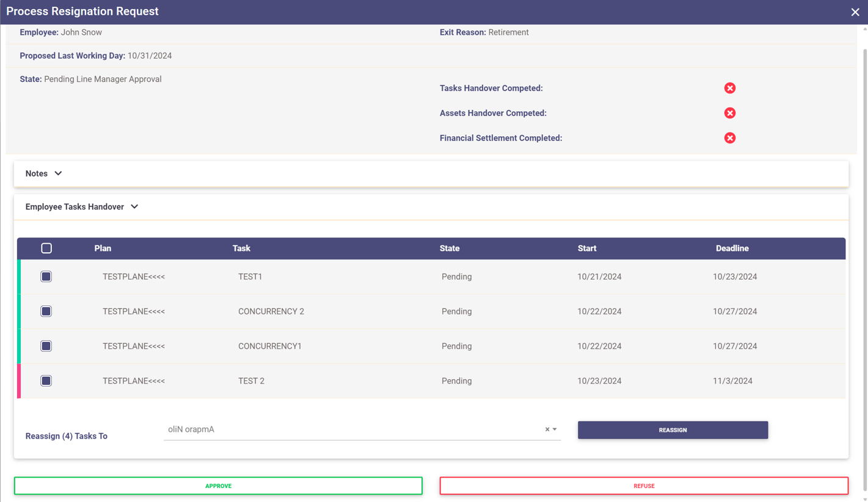
Task: Uncheck the CONCURRENCY 2 task checkbox
Action: click(x=46, y=311)
